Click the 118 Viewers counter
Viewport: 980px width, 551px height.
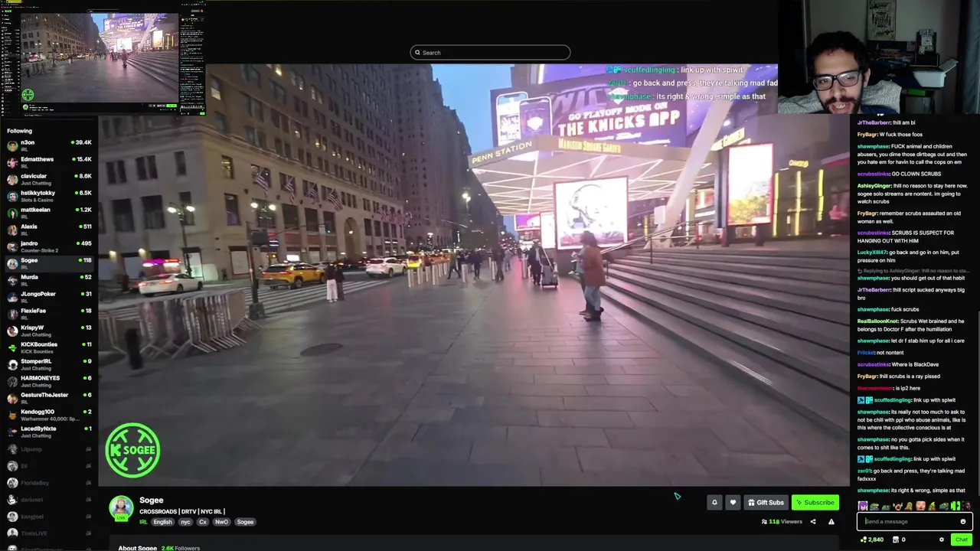782,522
